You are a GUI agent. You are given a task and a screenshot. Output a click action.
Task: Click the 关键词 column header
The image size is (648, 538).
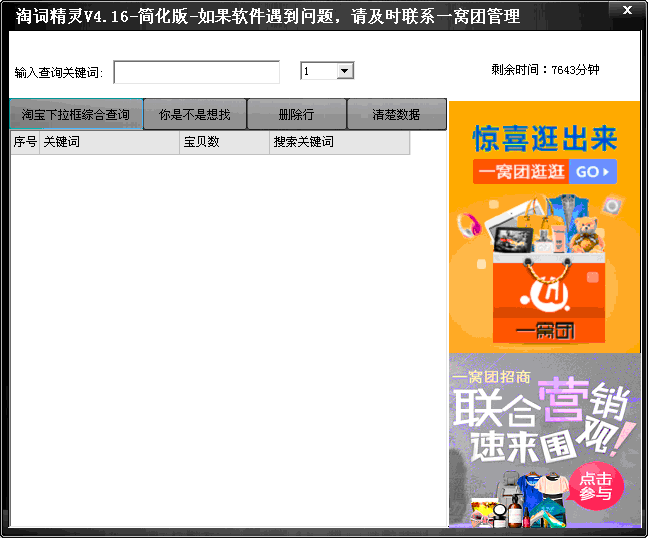[109, 143]
